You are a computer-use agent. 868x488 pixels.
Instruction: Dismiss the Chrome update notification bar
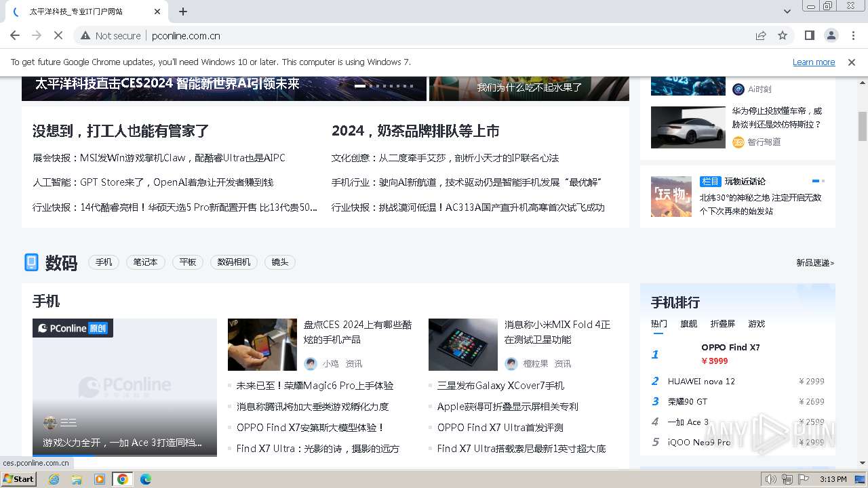coord(852,62)
